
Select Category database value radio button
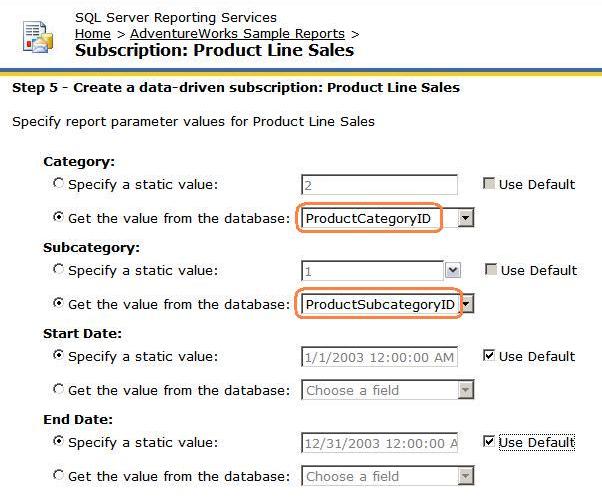[x=58, y=217]
